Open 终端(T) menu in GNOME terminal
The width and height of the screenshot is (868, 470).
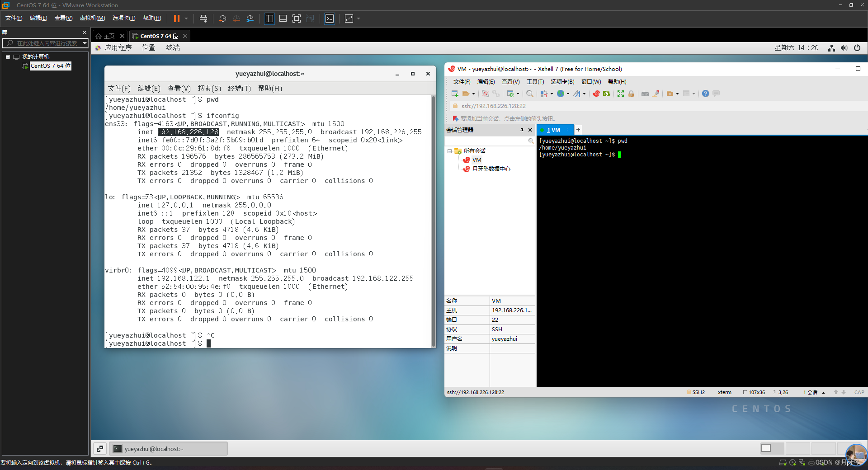[240, 89]
